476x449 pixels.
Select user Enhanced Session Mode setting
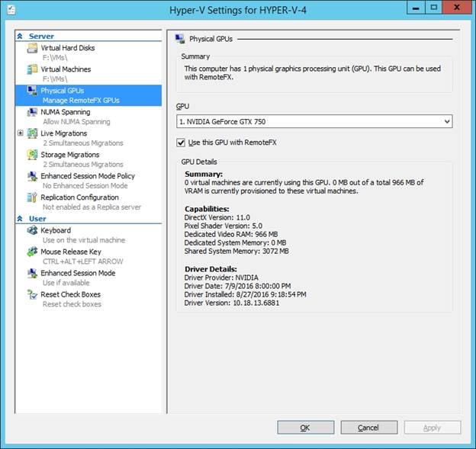click(78, 273)
